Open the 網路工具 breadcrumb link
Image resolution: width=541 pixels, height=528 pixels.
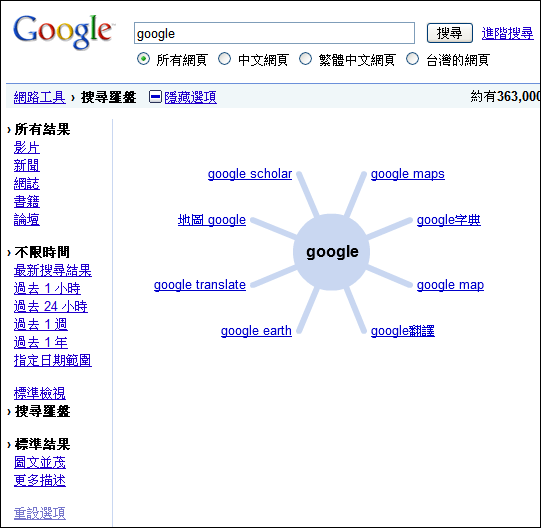40,97
